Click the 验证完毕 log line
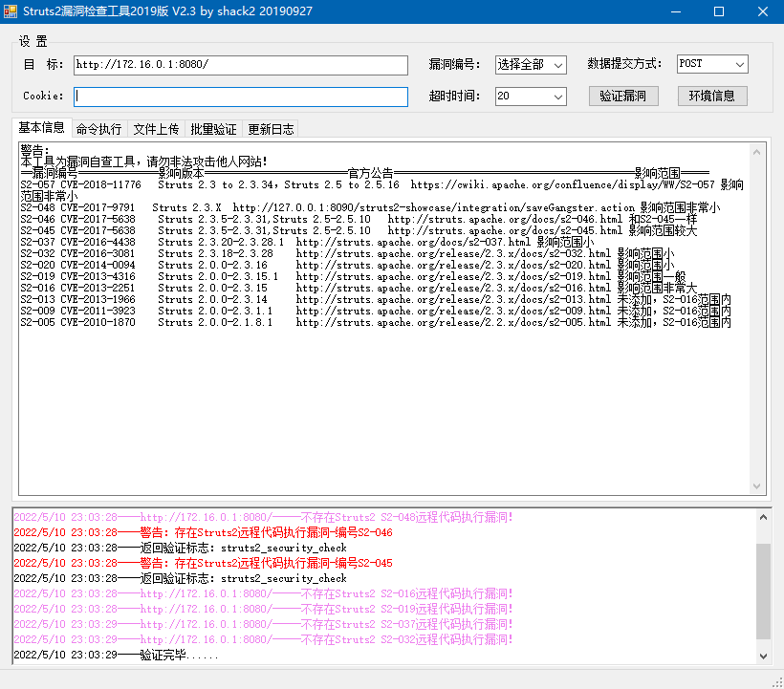The image size is (784, 689). [116, 655]
